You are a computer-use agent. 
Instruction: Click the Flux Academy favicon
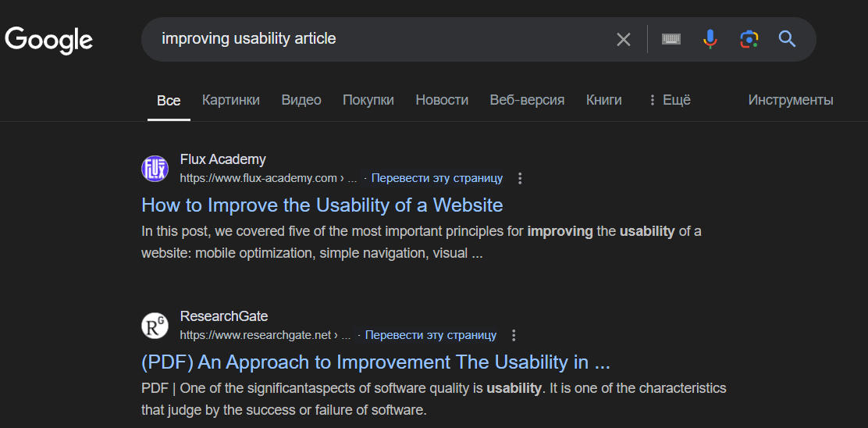tap(155, 169)
